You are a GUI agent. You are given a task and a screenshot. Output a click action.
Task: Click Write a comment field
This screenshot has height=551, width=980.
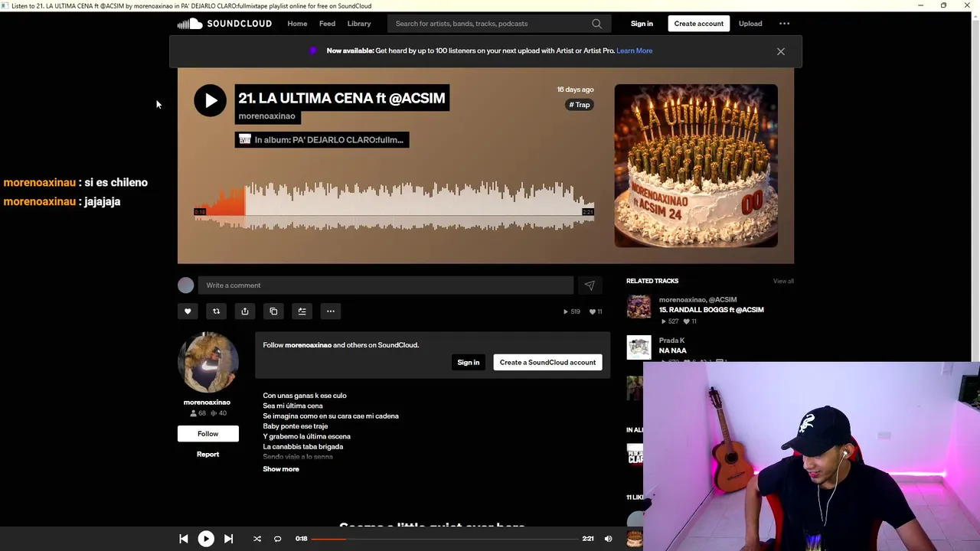(x=386, y=285)
